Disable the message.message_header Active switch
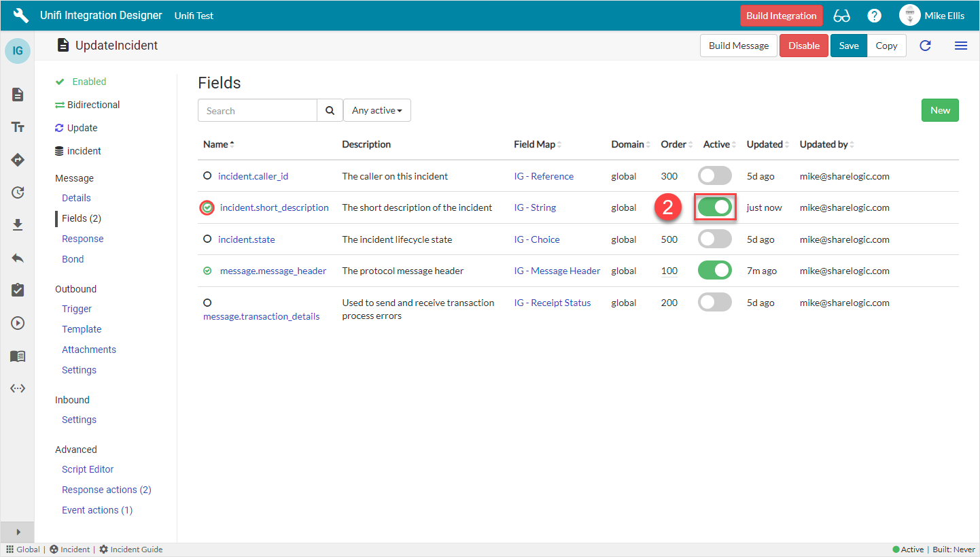Image resolution: width=980 pixels, height=557 pixels. 715,271
